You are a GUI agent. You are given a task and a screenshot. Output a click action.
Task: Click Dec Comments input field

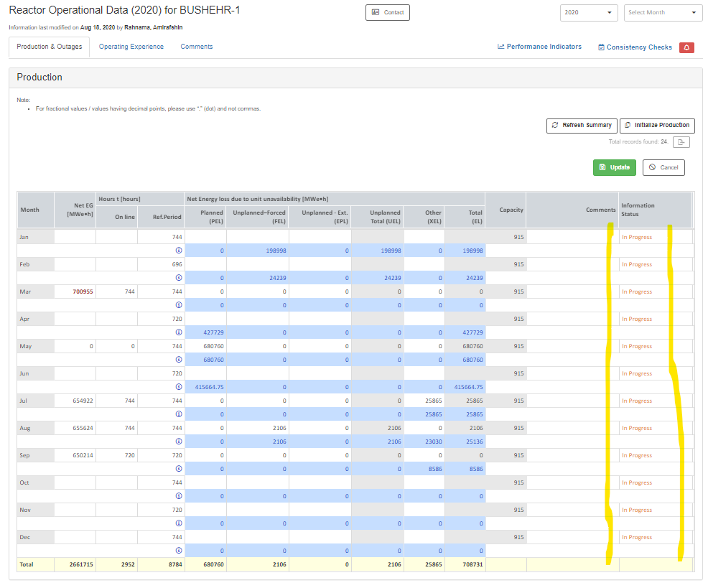pos(572,537)
